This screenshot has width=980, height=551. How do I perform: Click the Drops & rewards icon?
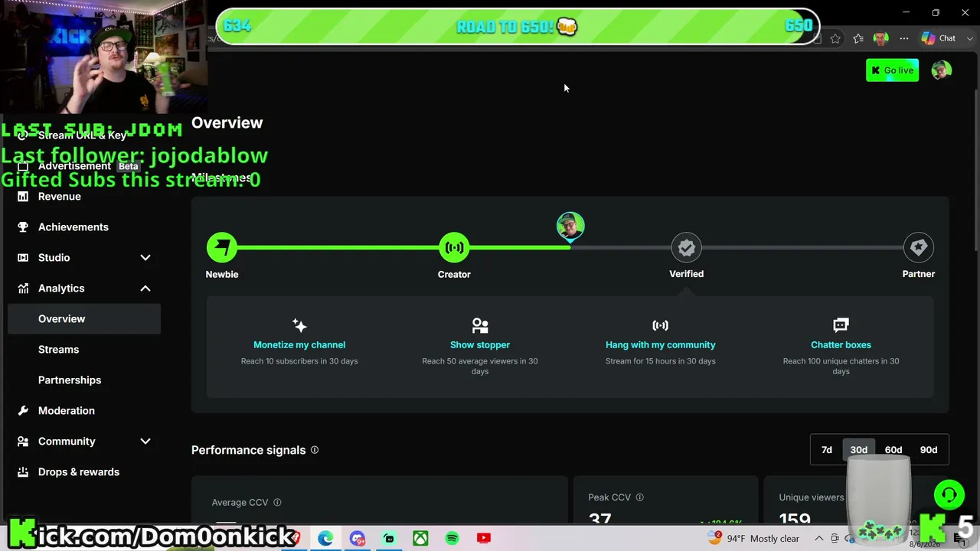coord(23,472)
